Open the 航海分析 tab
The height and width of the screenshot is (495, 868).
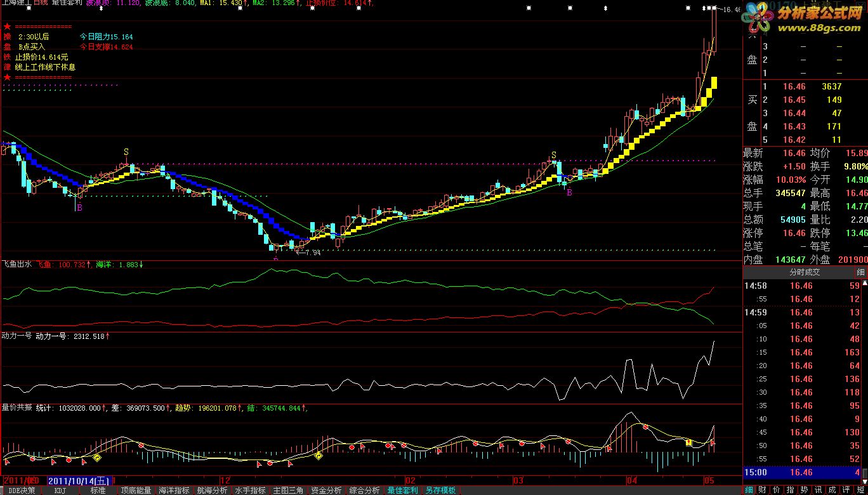tap(212, 491)
